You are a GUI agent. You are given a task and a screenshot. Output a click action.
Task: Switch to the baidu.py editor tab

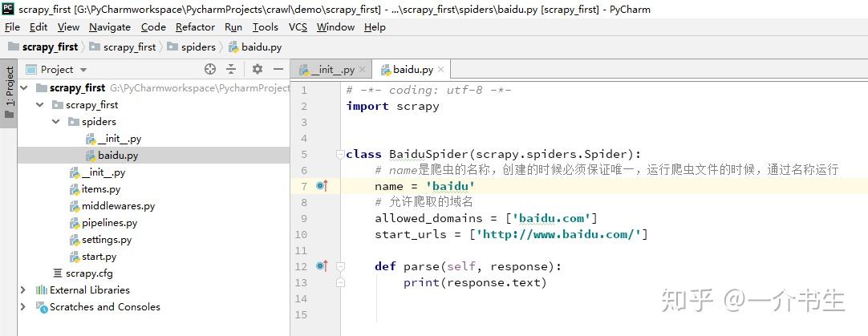pyautogui.click(x=412, y=70)
